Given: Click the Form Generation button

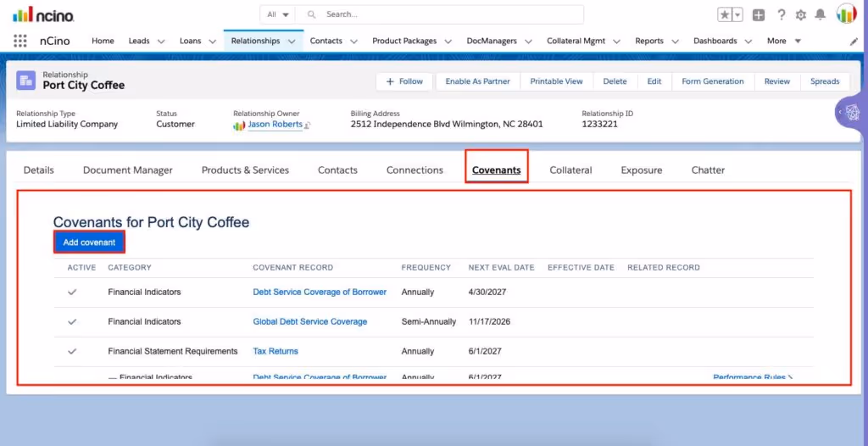Looking at the screenshot, I should click(712, 81).
